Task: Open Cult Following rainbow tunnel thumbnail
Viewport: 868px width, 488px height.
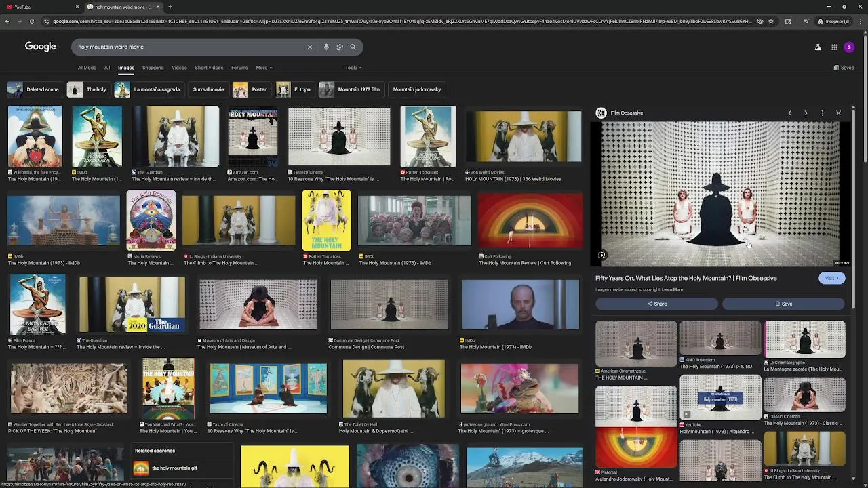Action: pos(530,221)
